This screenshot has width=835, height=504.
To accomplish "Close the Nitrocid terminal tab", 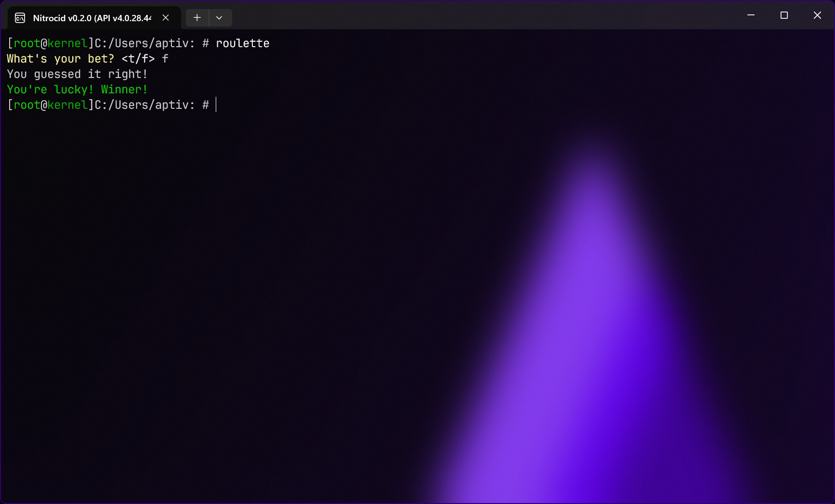I will pos(166,18).
